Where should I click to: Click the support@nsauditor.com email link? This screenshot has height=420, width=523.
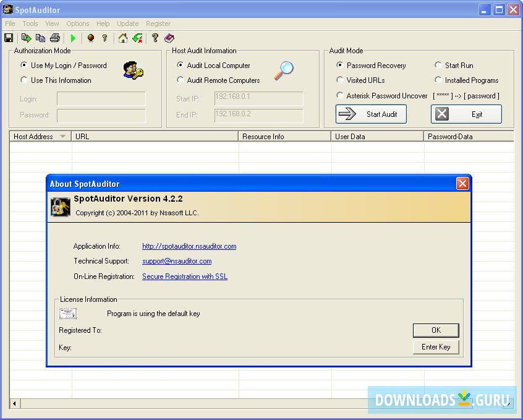point(177,261)
